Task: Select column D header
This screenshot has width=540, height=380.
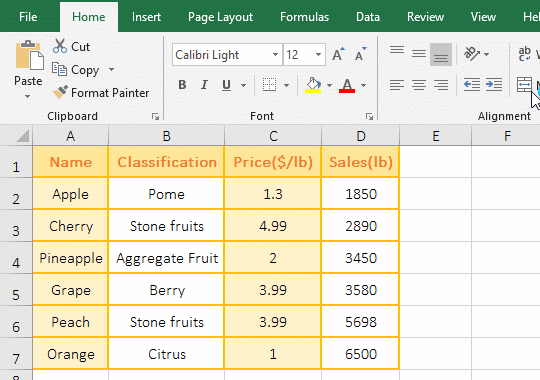Action: pyautogui.click(x=361, y=136)
